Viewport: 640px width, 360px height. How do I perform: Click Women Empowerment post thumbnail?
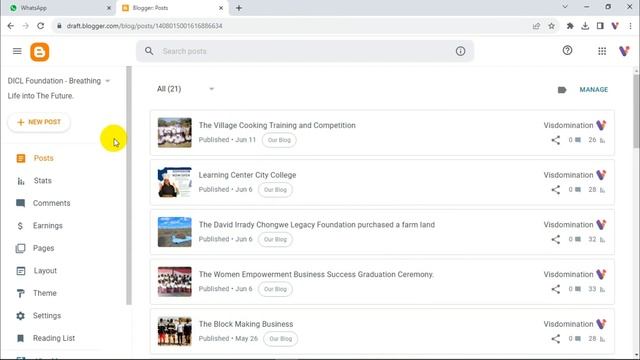coord(175,282)
